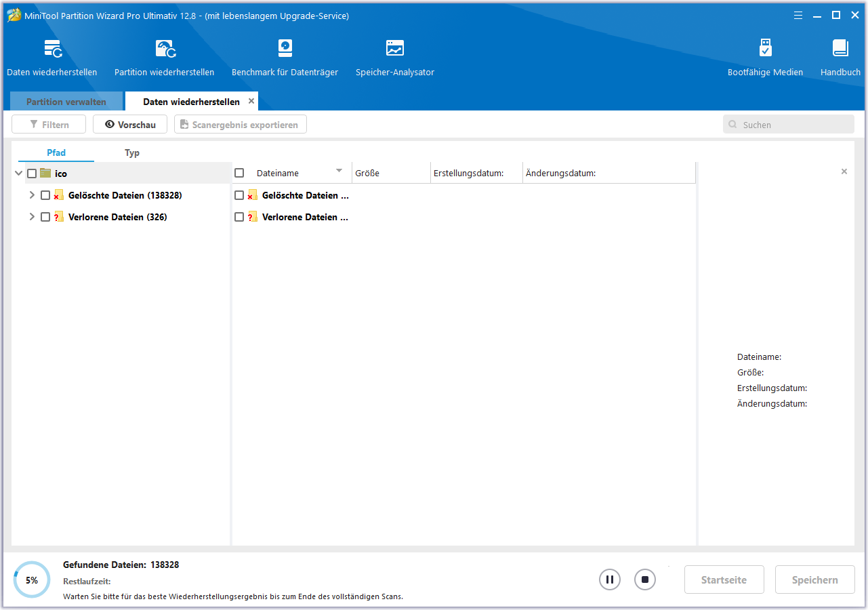Click the ico folder icon in tree
The height and width of the screenshot is (610, 868).
[45, 174]
